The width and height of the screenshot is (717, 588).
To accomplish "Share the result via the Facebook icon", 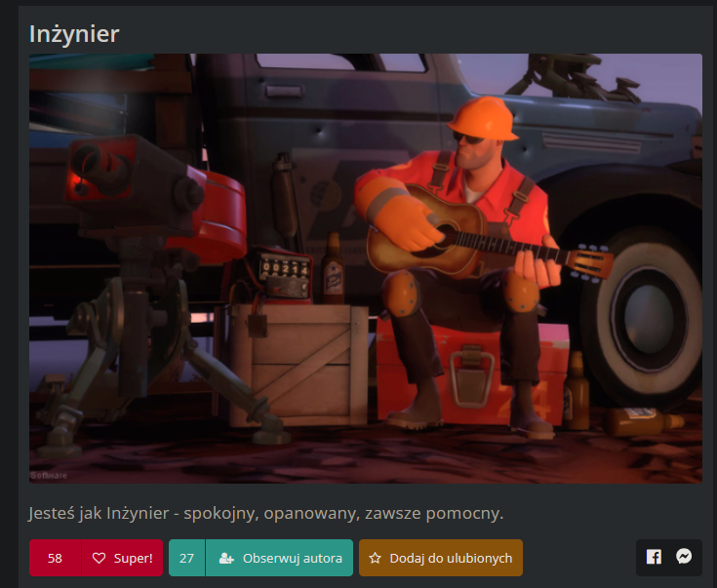I will pos(654,558).
